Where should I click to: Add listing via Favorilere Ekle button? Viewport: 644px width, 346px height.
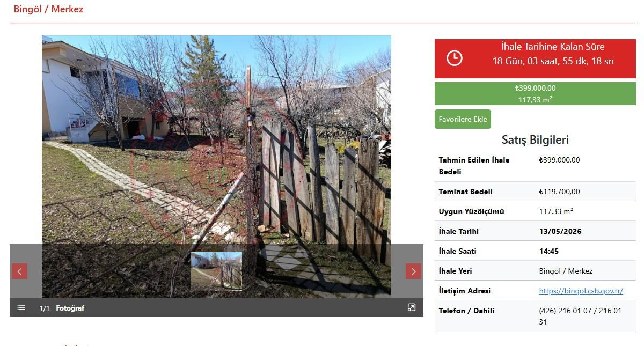463,119
